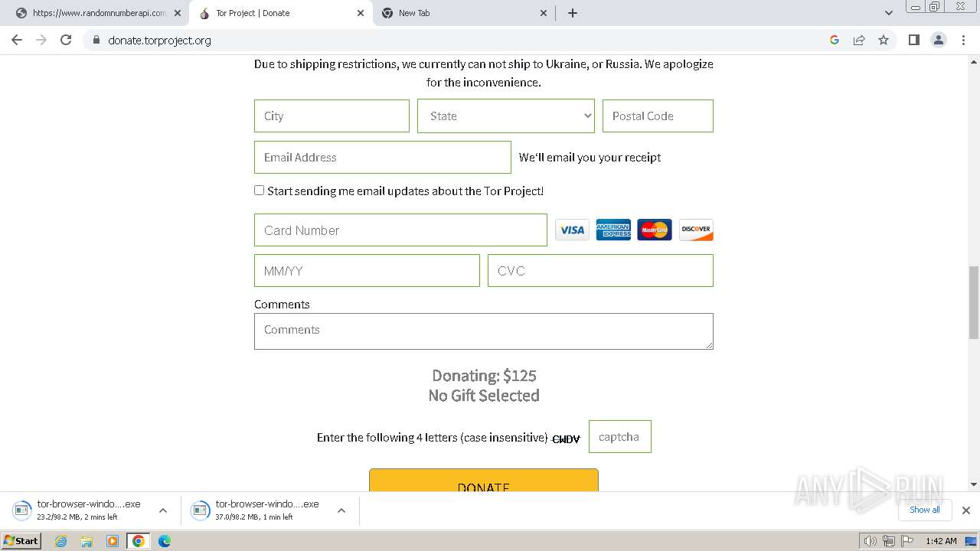Show all downloads
980x551 pixels.
pyautogui.click(x=925, y=510)
